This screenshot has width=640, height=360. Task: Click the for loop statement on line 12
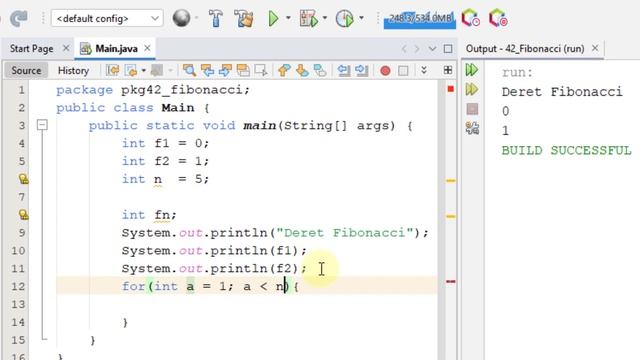tap(211, 286)
